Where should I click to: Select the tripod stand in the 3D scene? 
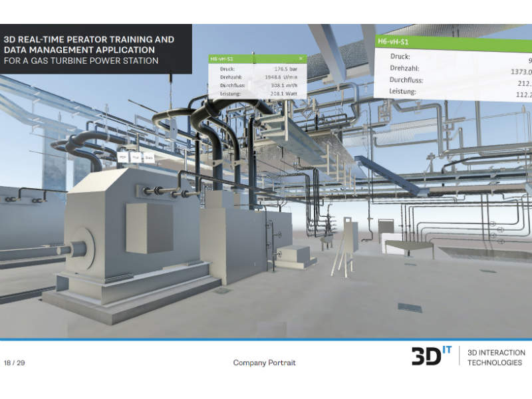click(346, 255)
